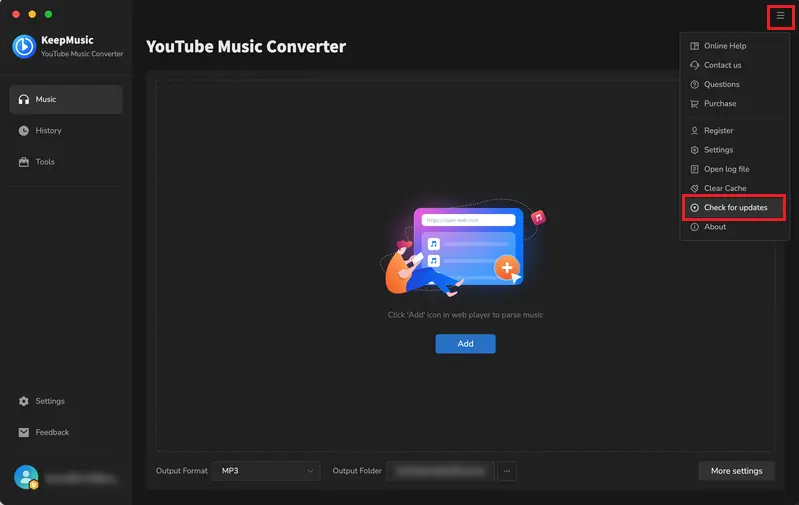Open Settings from dropdown menu
This screenshot has width=799, height=505.
click(x=734, y=150)
